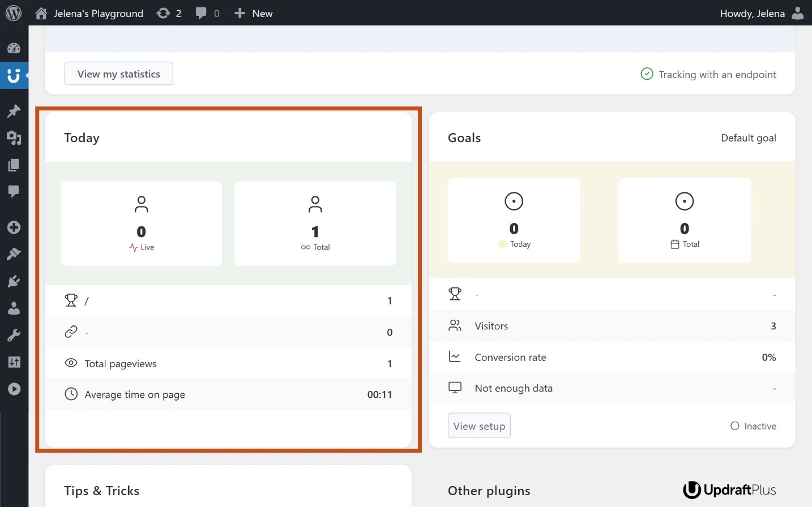This screenshot has height=507, width=812.
Task: Select the Live visitors card
Action: (x=141, y=224)
